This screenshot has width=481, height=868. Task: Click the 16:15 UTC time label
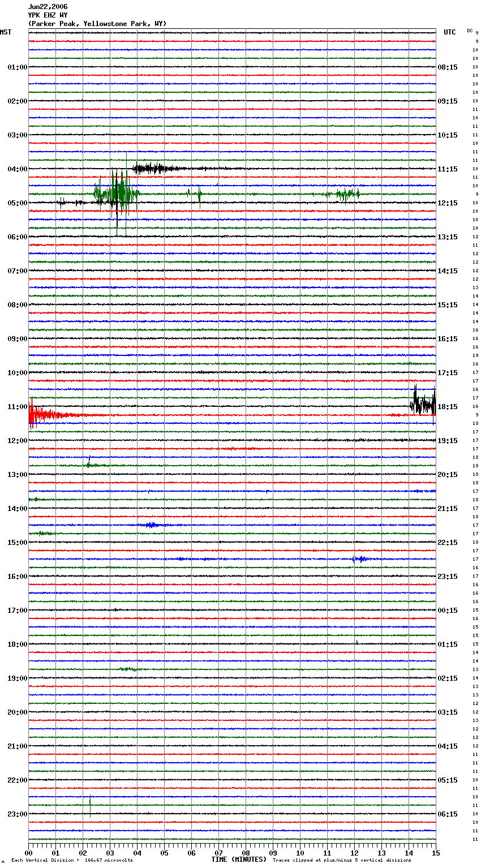coord(448,339)
